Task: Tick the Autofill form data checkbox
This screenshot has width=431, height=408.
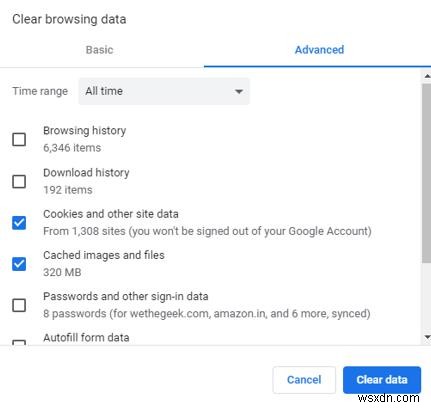Action: coord(19,342)
